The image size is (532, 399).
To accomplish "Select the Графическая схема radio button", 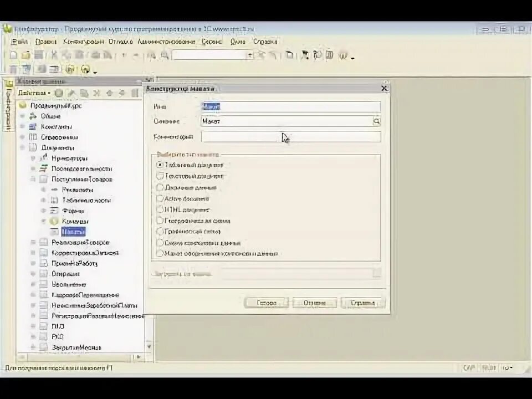I will coord(160,232).
